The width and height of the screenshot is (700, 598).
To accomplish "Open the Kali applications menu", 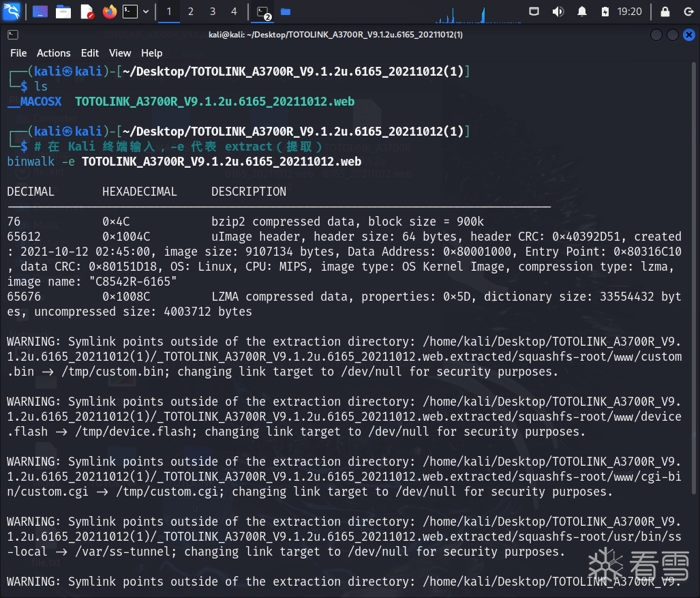I will [x=11, y=11].
